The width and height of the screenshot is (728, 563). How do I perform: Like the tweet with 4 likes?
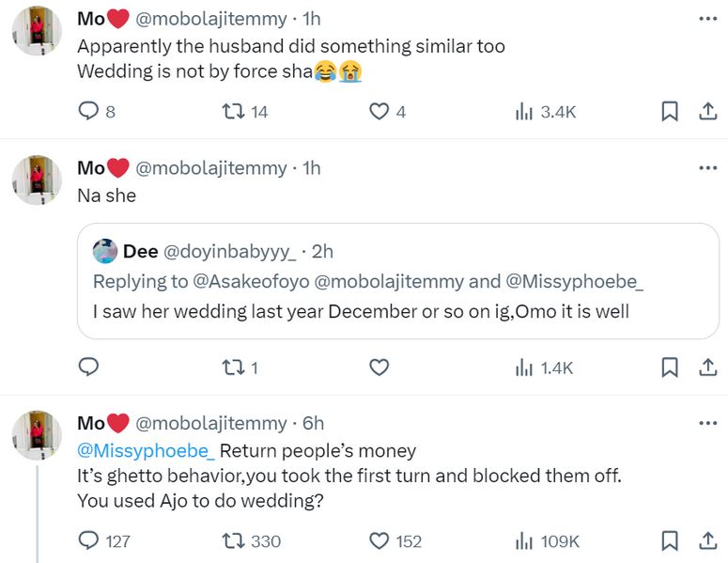379,112
